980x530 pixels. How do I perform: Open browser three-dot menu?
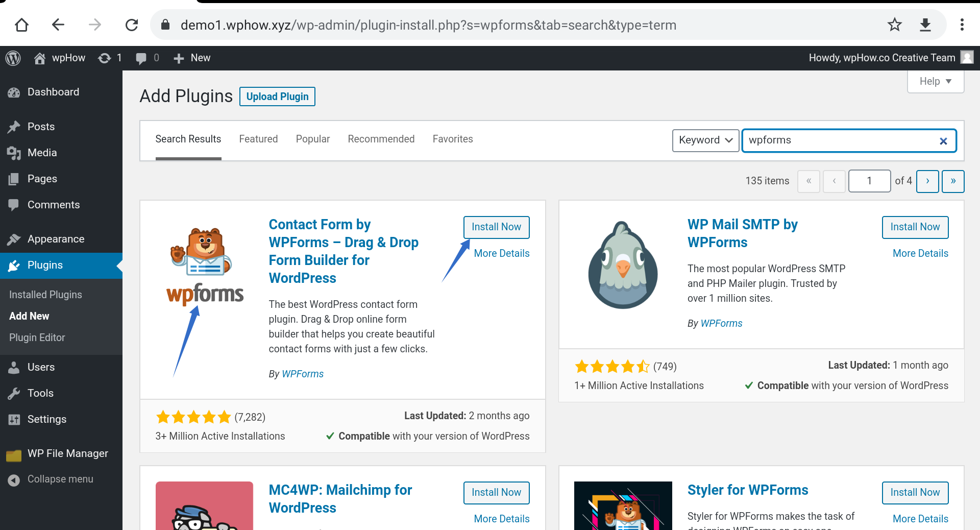coord(962,25)
